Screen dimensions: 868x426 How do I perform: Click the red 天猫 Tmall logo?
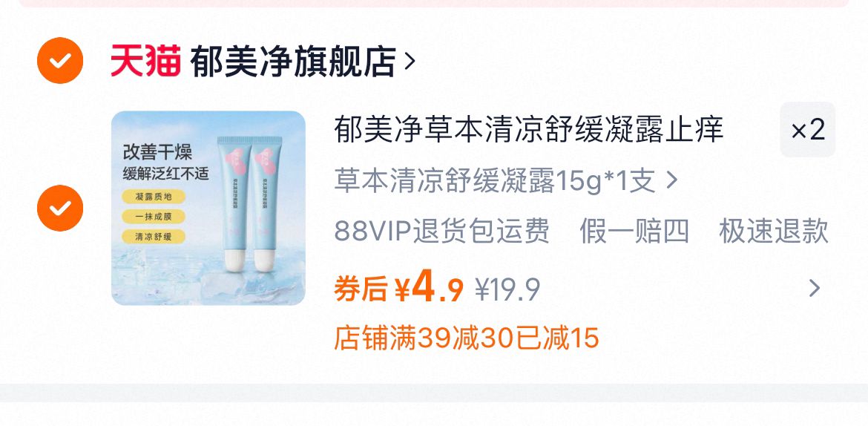coord(145,60)
